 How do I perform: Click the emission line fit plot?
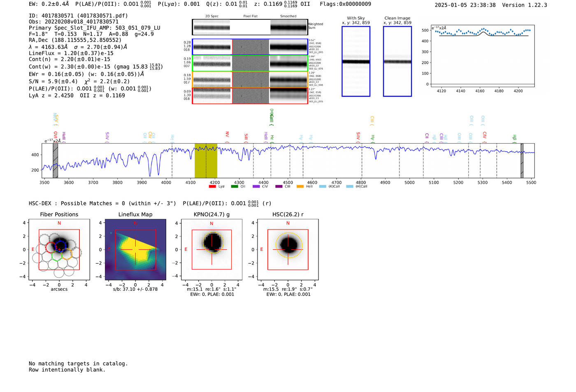point(483,56)
